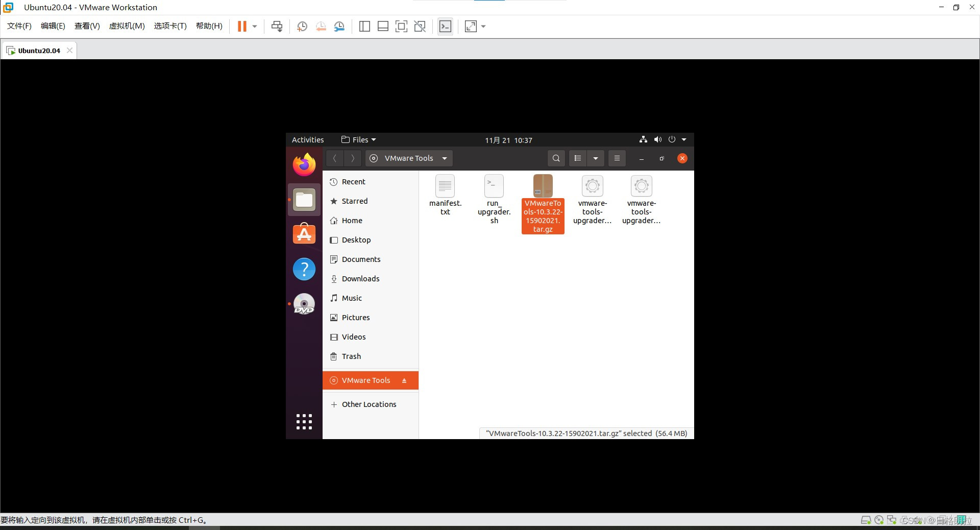Open the power options dropdown beside the pause icon
Screen dimensions: 980x530
(x=254, y=26)
